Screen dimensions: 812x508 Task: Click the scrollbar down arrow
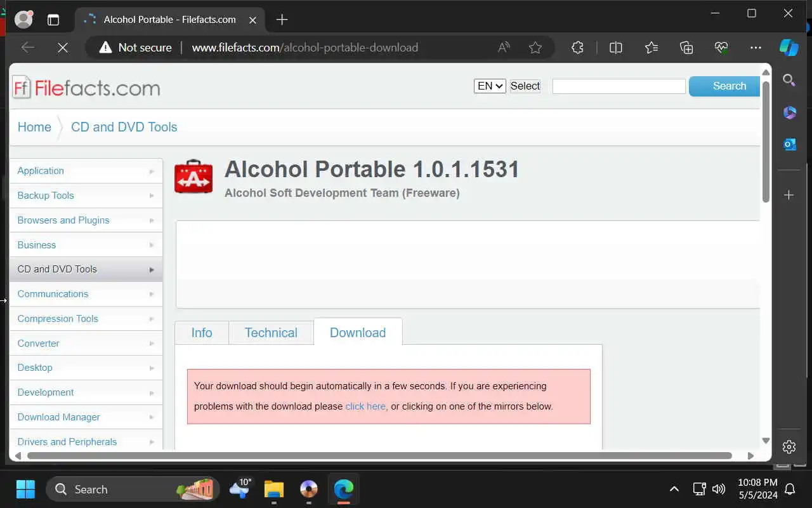tap(766, 440)
